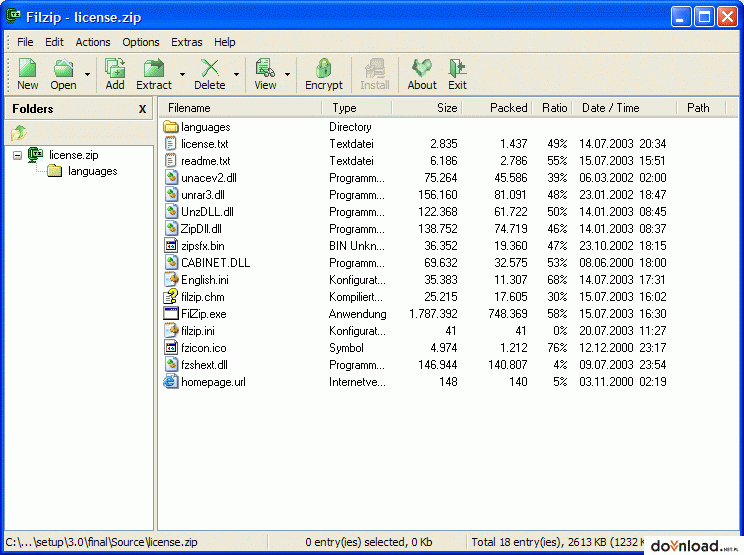
Task: Click the size value 1.787.392
Action: [433, 314]
